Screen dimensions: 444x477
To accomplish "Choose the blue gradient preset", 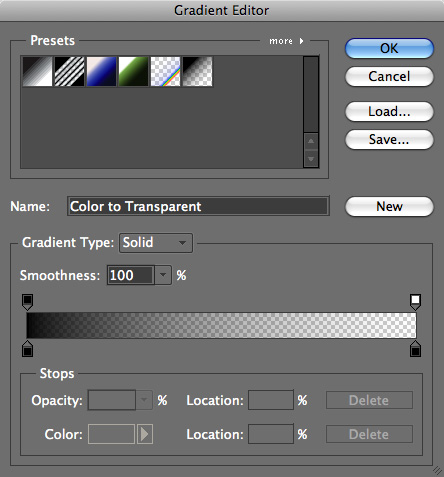I will (101, 71).
